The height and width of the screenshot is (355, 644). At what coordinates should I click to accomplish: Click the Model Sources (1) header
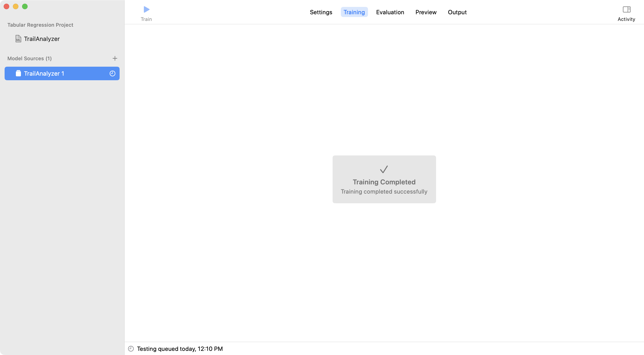(x=29, y=58)
